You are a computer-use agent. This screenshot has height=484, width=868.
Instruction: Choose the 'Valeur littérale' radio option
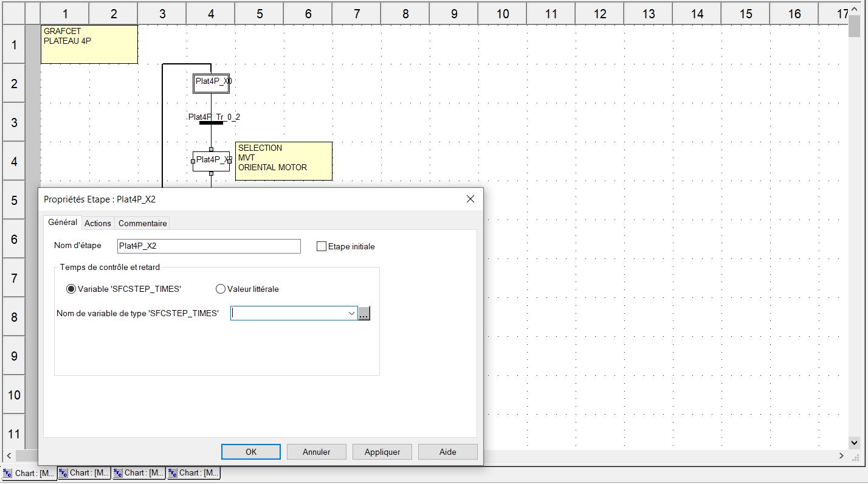pos(221,289)
